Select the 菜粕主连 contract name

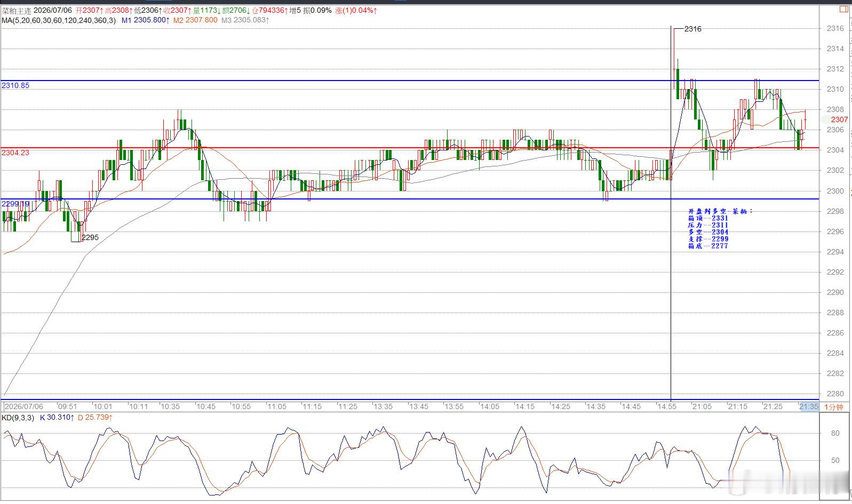[x=17, y=10]
